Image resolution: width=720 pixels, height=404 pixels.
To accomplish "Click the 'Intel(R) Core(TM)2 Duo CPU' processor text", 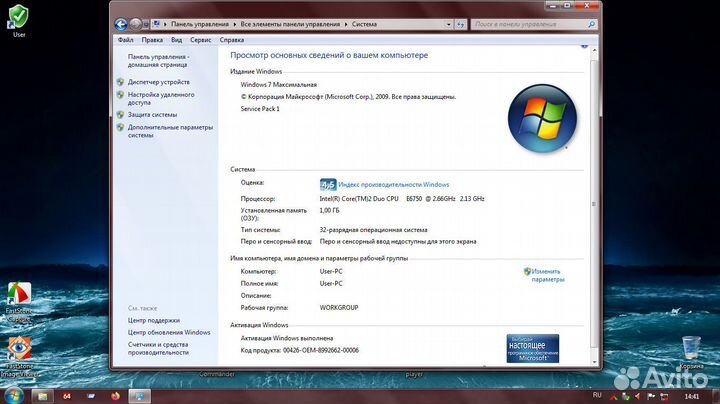I will (x=359, y=199).
